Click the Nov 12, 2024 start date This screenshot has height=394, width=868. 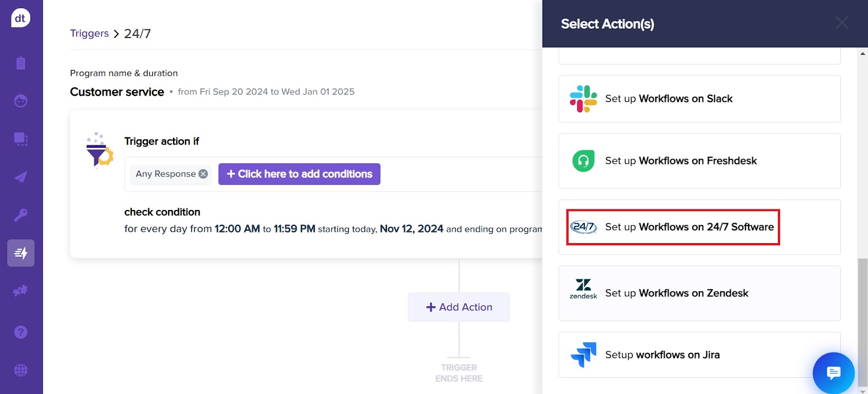point(412,229)
